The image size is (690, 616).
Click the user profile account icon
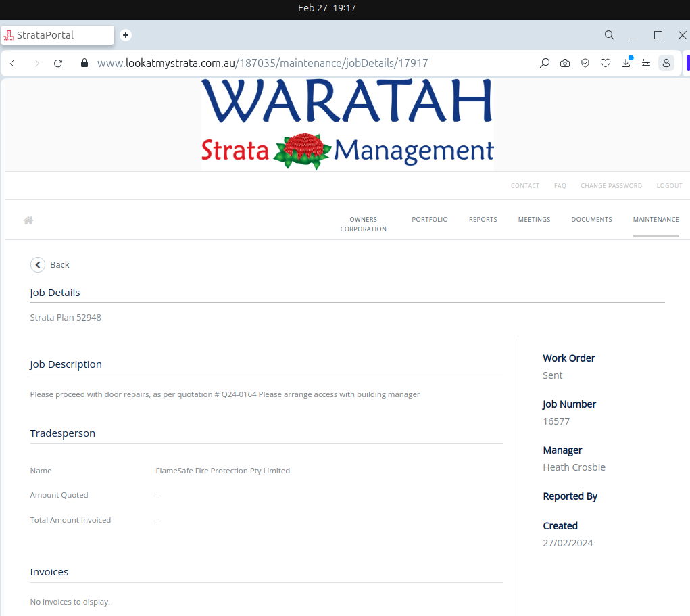click(x=666, y=63)
